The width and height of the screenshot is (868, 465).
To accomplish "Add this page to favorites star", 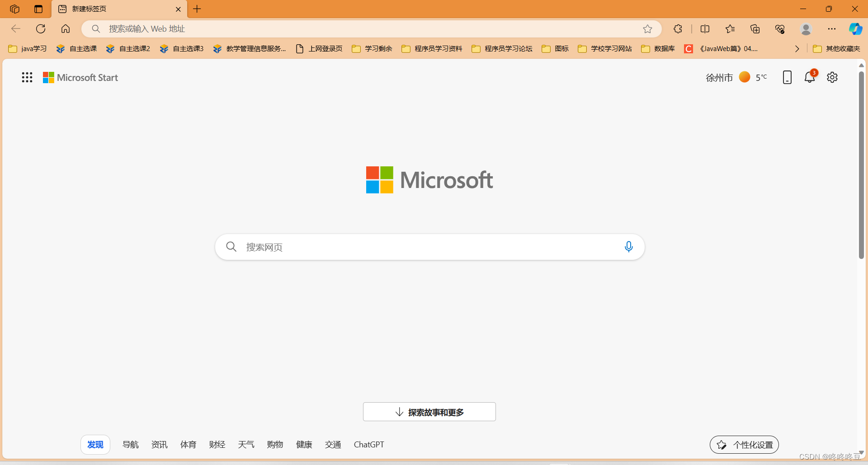I will [647, 29].
